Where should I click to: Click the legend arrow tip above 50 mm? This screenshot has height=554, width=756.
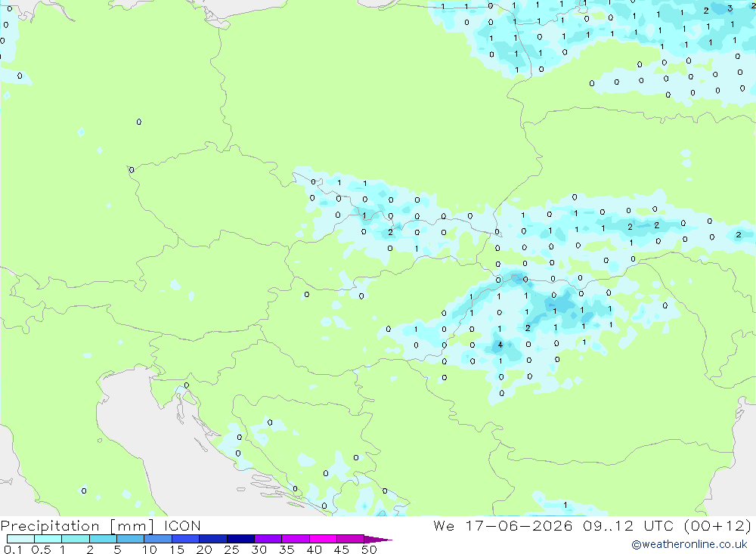[378, 540]
